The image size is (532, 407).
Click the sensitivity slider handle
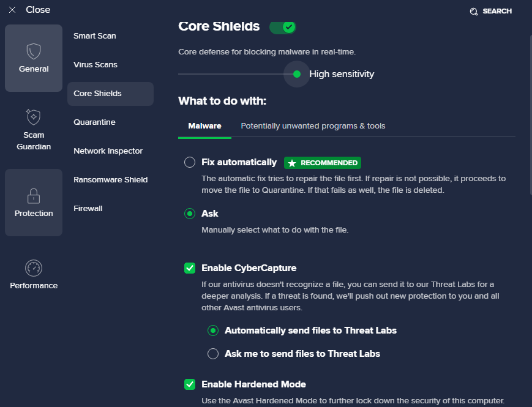click(297, 74)
